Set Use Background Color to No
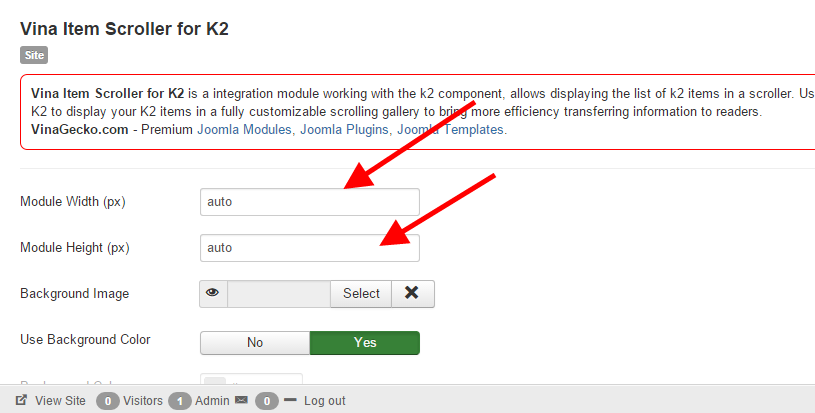Viewport: 815px width, 413px height. (x=255, y=343)
